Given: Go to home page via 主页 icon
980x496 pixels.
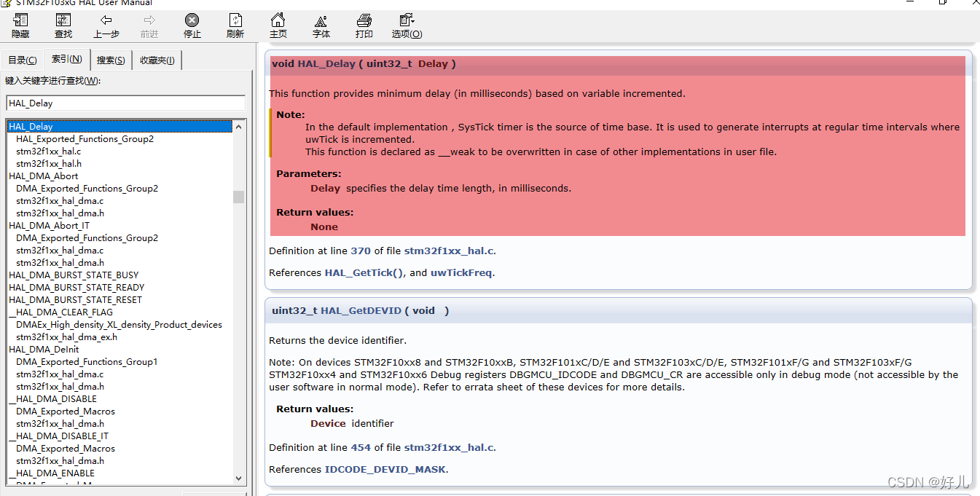Looking at the screenshot, I should [278, 25].
